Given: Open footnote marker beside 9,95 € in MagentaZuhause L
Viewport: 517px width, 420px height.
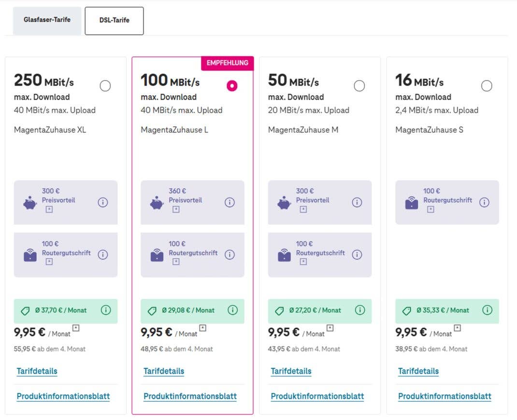Looking at the screenshot, I should 203,328.
